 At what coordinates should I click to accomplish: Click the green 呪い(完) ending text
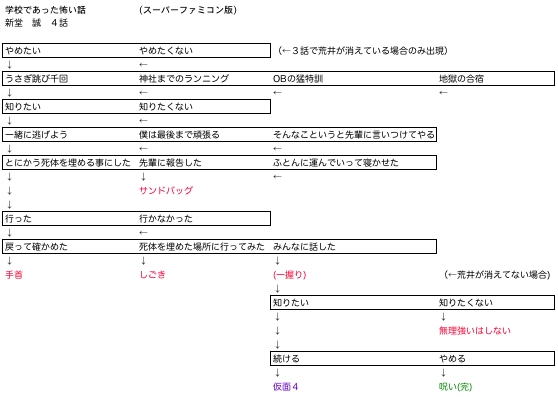click(x=456, y=387)
